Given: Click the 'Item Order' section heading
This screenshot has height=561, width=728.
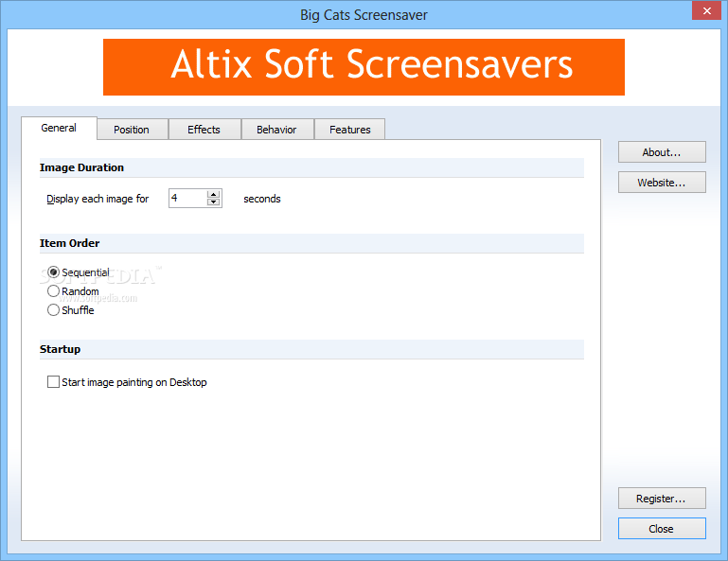Looking at the screenshot, I should point(70,243).
